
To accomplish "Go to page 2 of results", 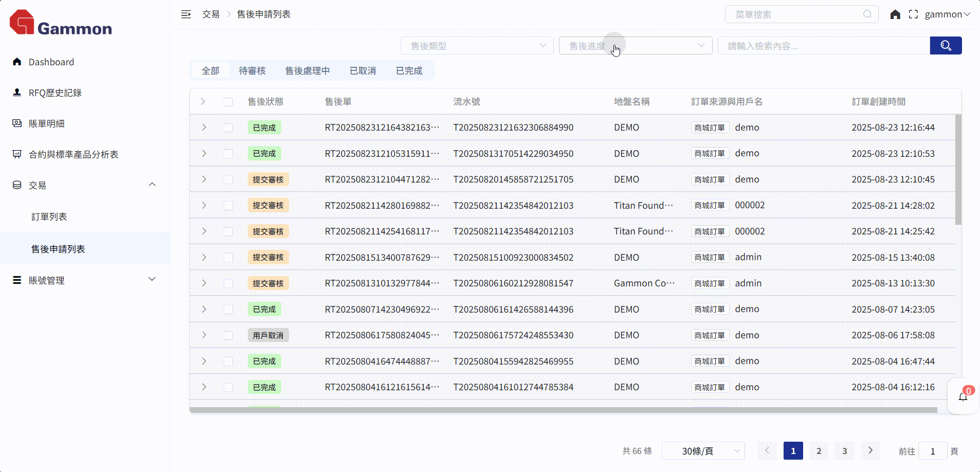I will point(819,451).
